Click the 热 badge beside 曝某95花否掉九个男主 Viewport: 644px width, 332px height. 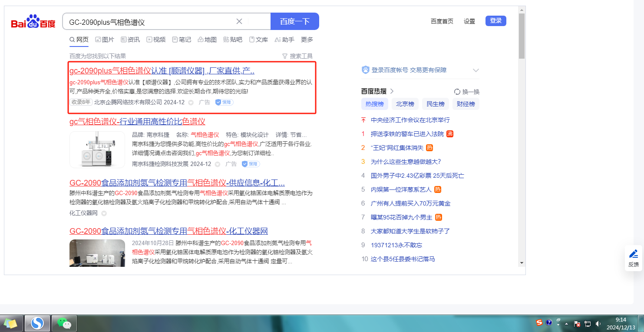pyautogui.click(x=439, y=217)
